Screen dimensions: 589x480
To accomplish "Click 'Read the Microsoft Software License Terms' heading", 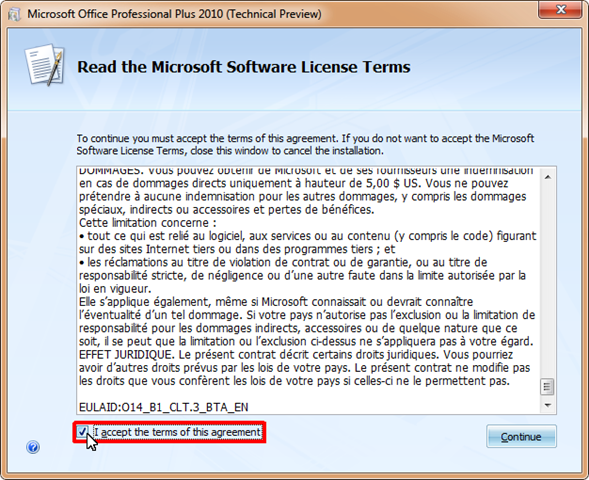I will [243, 67].
